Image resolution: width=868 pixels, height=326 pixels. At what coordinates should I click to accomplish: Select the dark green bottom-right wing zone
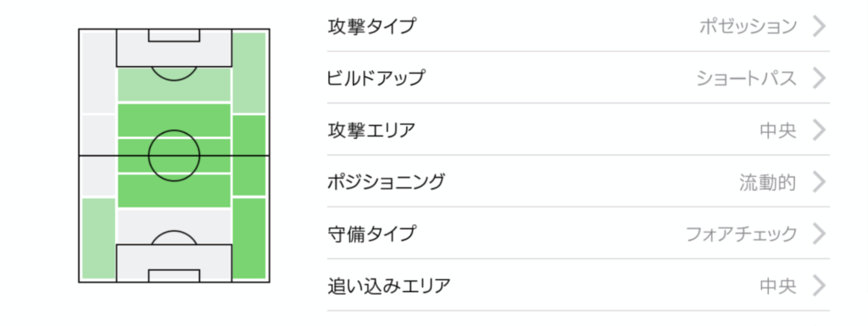click(x=249, y=239)
